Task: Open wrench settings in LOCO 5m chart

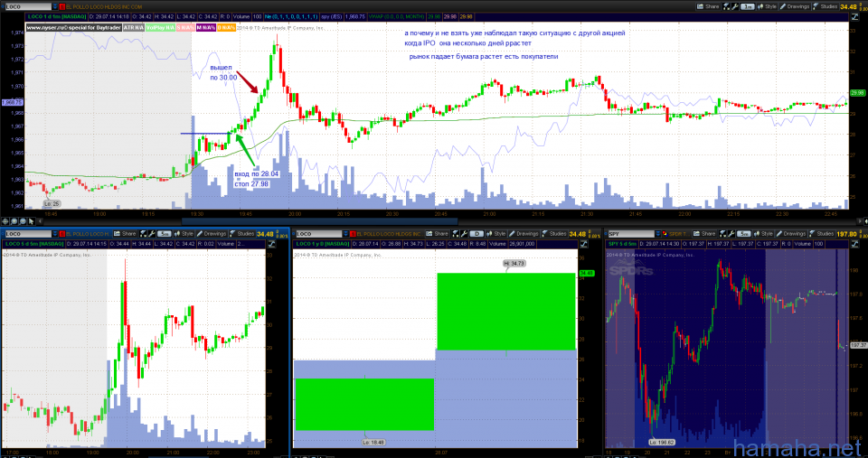Action: [x=152, y=234]
